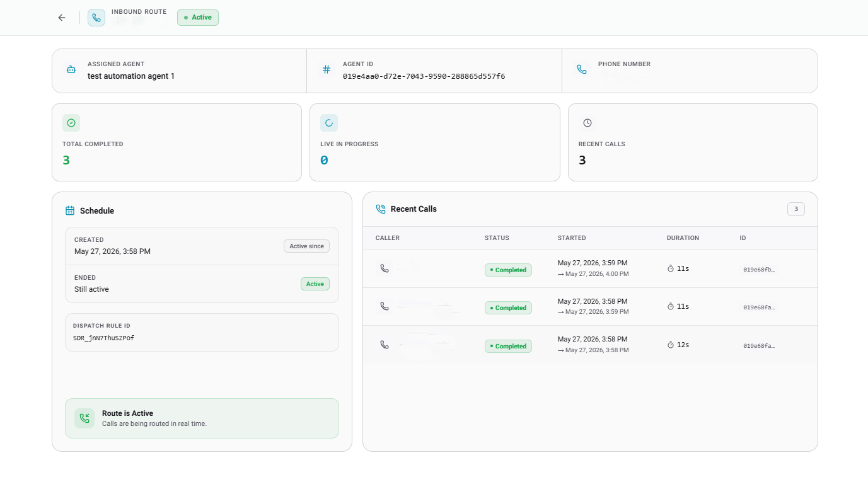This screenshot has width=868, height=482.
Task: Click the INBOUND ROUTE header label
Action: tap(139, 12)
